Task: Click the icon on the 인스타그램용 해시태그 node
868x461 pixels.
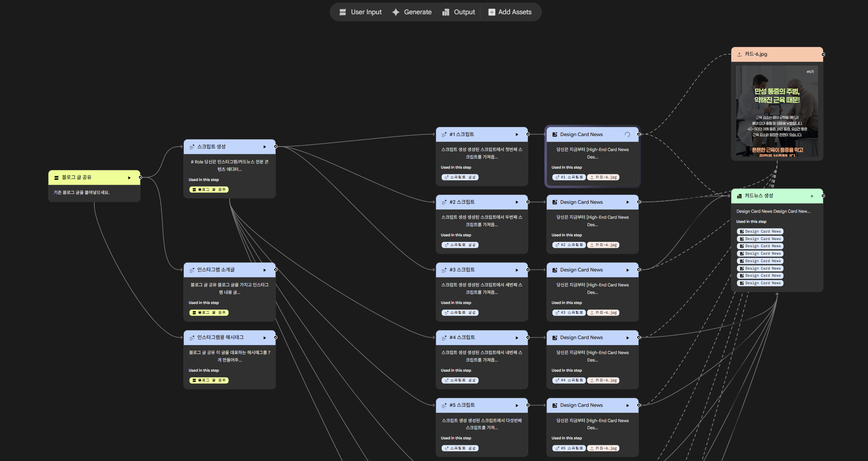Action: [x=192, y=338]
